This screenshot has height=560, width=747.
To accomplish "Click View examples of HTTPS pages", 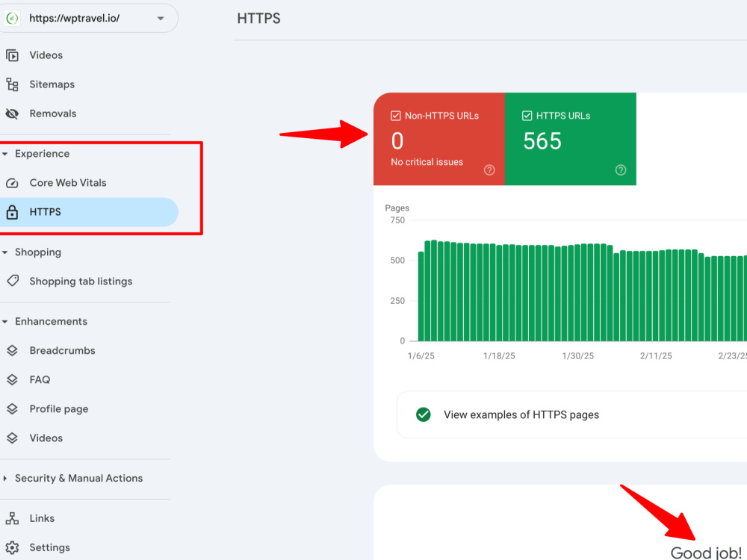I will point(571,414).
